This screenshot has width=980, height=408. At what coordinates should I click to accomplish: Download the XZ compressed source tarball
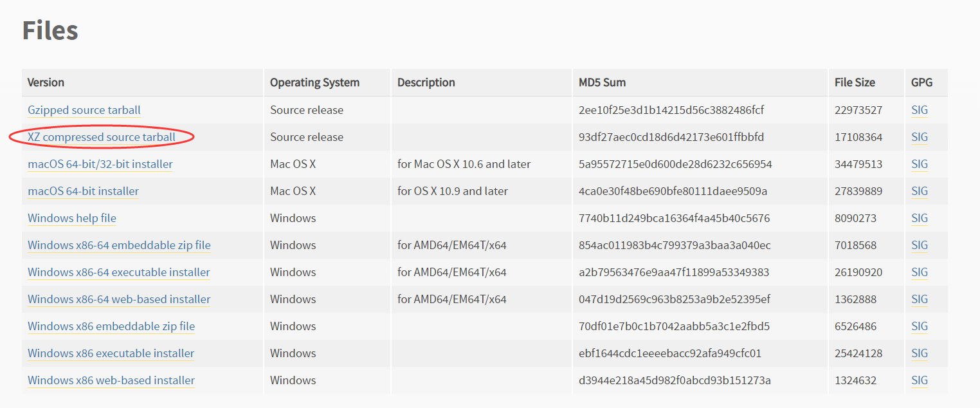(102, 137)
